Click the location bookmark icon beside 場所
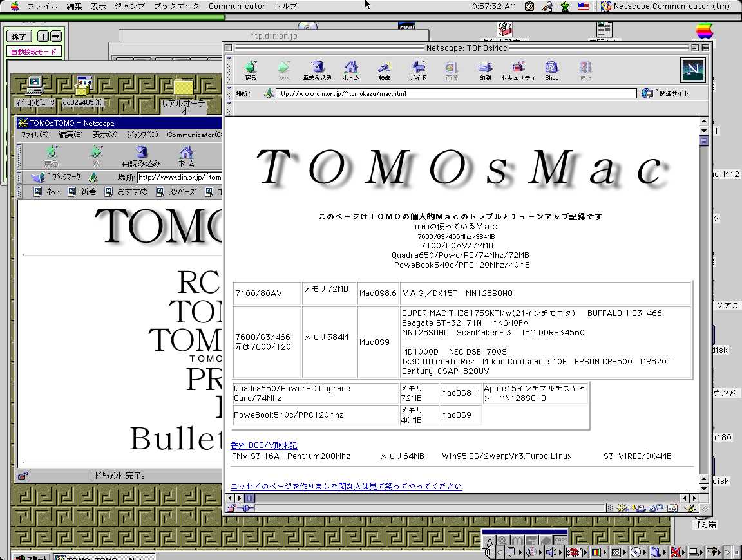Viewport: 742px width, 560px height. [269, 93]
